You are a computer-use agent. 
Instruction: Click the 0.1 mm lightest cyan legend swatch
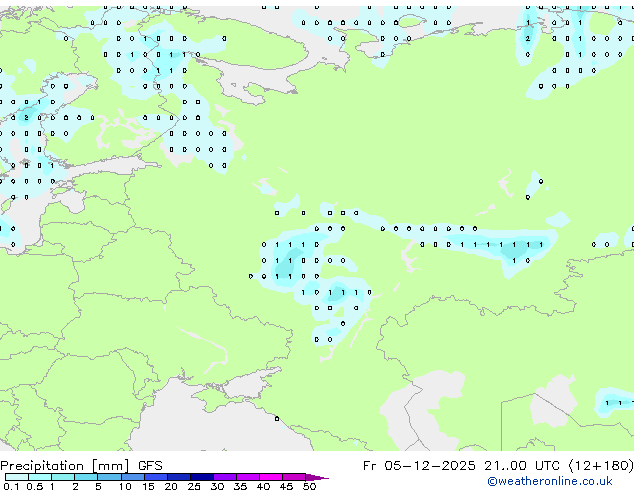[x=17, y=477]
